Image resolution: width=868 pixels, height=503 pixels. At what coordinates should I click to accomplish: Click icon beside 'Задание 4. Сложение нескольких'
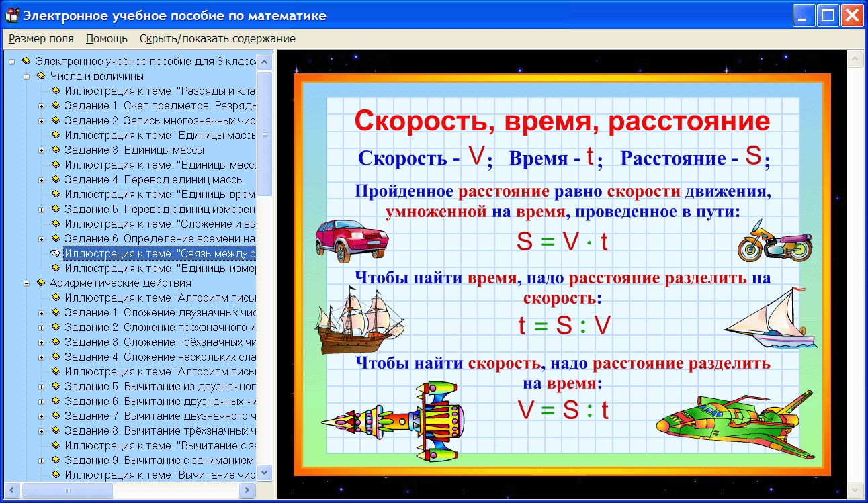pyautogui.click(x=56, y=357)
